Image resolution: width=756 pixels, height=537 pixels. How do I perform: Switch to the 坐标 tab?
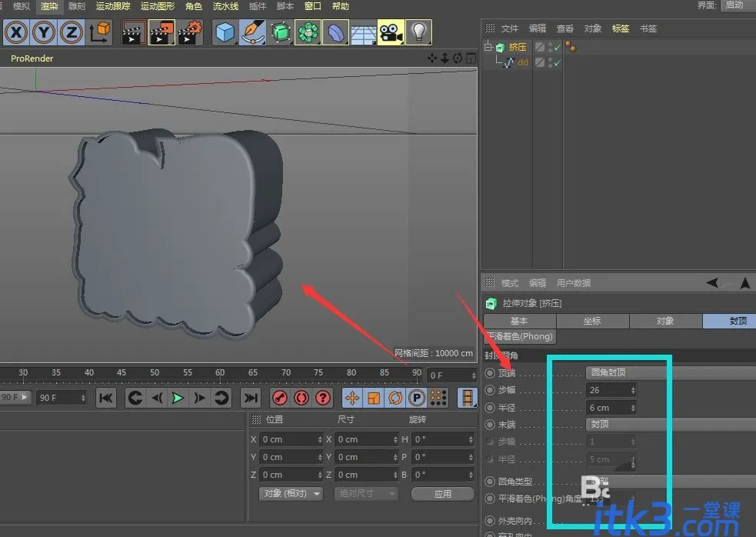click(592, 321)
